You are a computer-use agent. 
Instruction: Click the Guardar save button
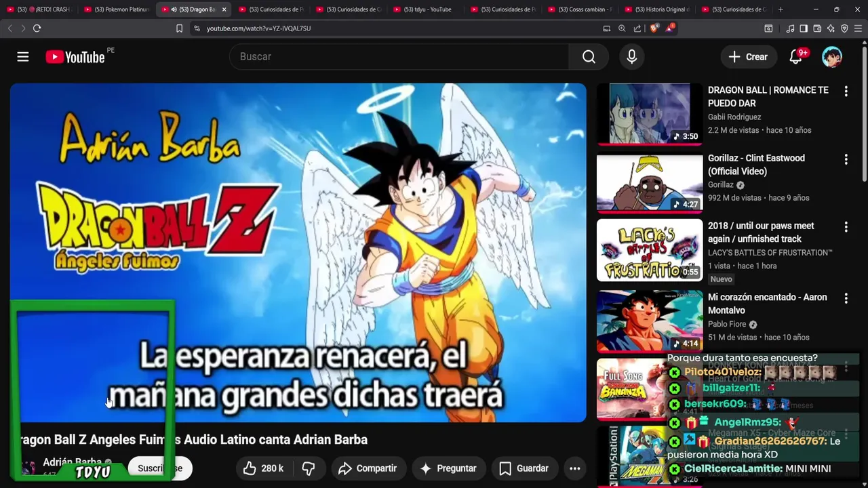point(524,468)
